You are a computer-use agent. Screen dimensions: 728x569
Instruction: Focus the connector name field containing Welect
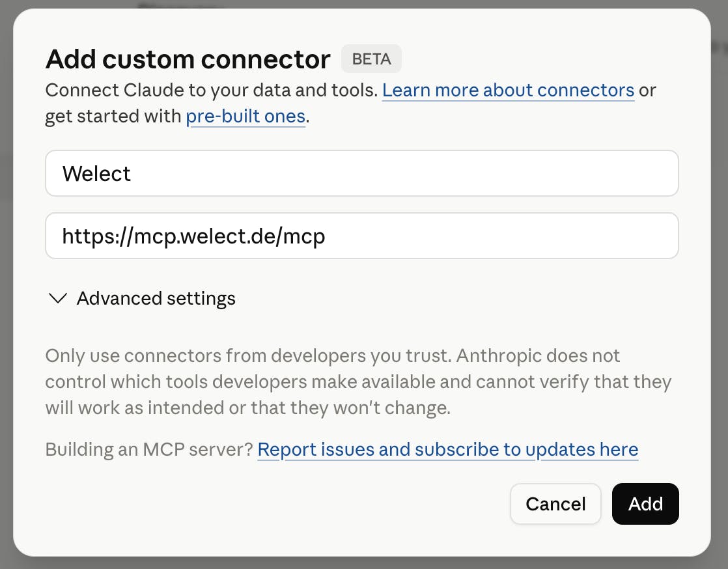pyautogui.click(x=362, y=173)
